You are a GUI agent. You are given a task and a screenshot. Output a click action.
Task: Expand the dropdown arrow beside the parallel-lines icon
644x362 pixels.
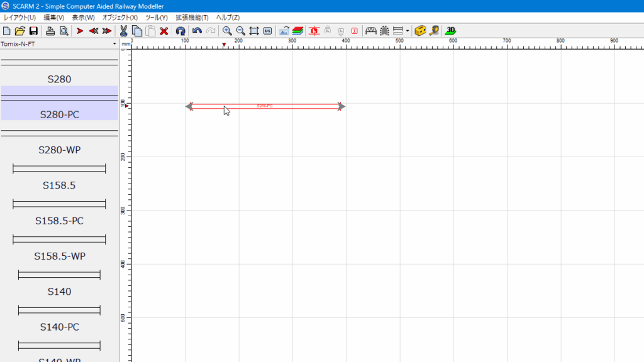coord(408,31)
